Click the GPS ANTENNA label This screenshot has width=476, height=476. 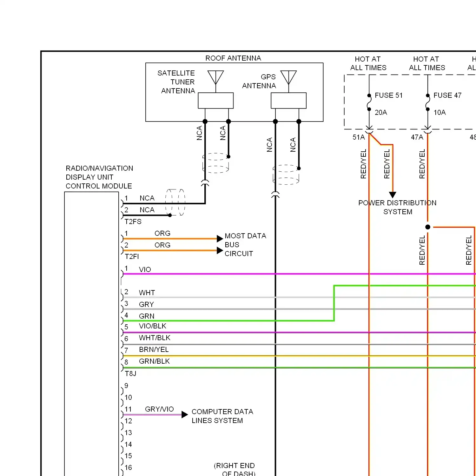coord(259,81)
